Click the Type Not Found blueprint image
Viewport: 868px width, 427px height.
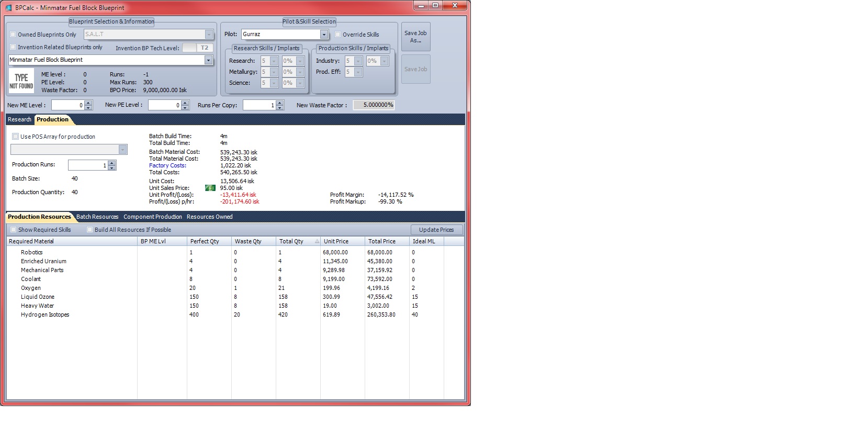click(21, 81)
